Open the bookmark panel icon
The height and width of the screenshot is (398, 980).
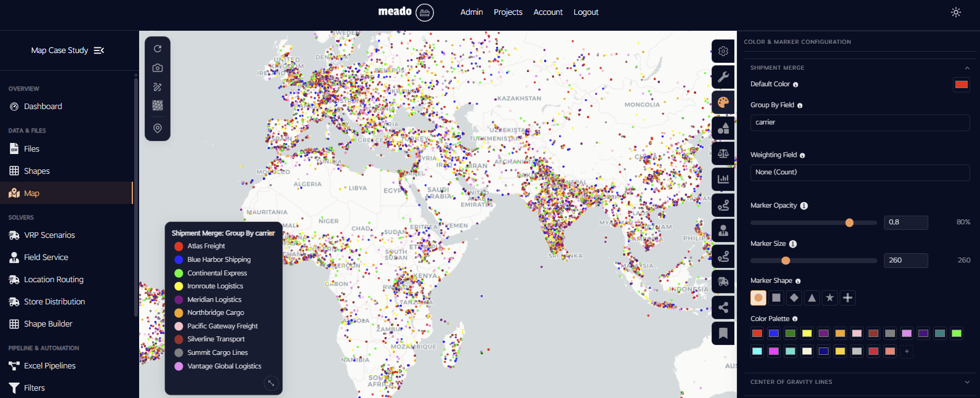(x=723, y=333)
